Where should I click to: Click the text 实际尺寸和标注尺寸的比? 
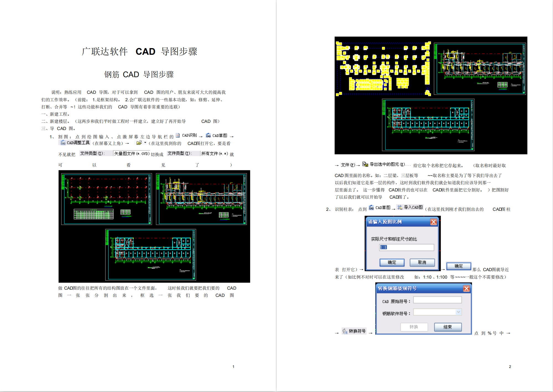tap(394, 239)
